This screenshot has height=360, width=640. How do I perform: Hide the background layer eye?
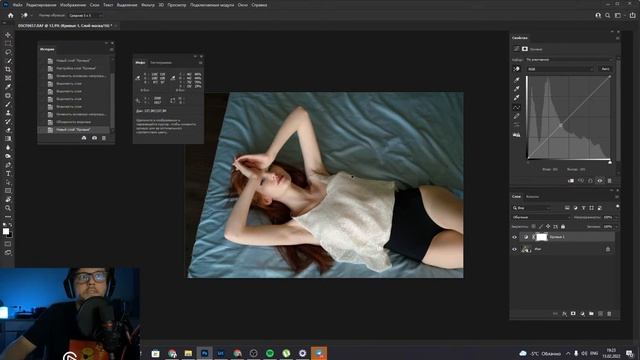point(514,249)
